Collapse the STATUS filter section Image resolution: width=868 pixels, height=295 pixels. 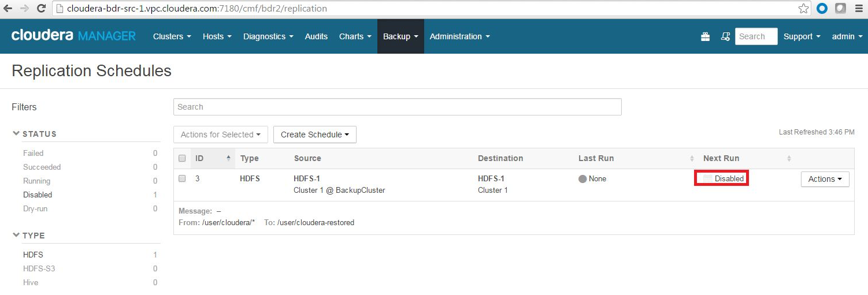pos(16,134)
